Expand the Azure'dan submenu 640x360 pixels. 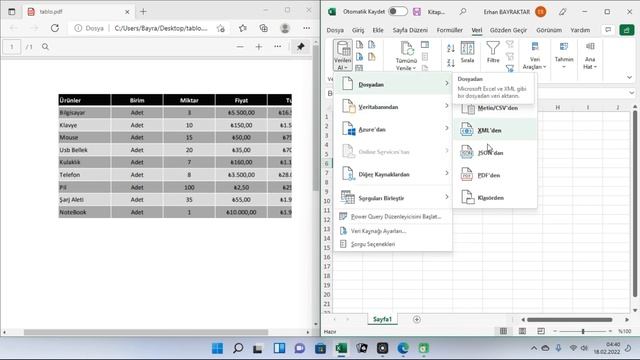[x=393, y=129]
